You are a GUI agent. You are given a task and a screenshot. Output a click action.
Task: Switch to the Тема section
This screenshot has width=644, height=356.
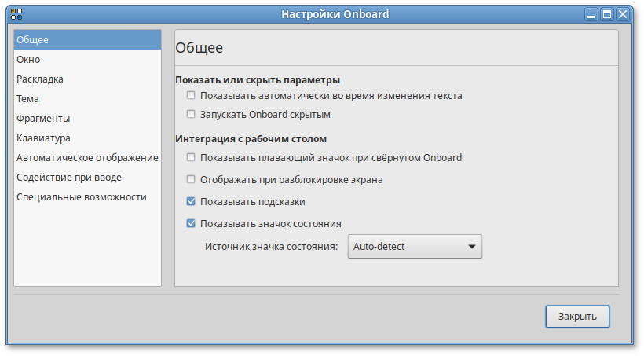[87, 99]
